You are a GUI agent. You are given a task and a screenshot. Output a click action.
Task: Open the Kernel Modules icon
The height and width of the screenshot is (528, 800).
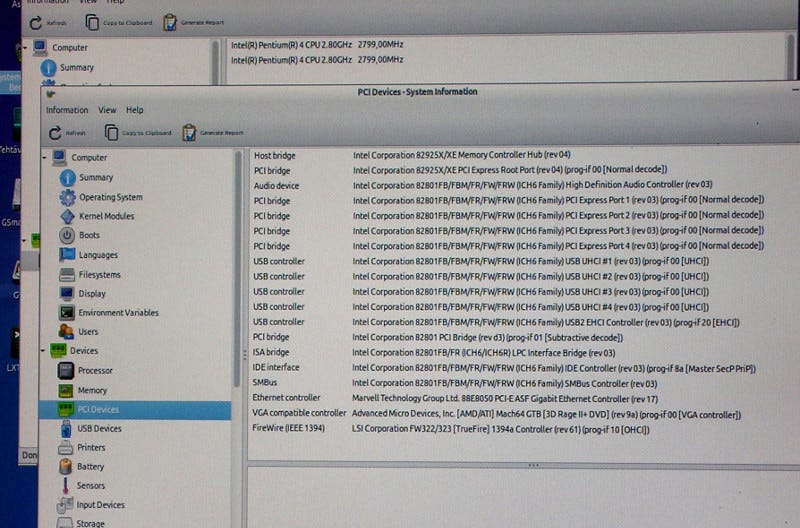click(x=67, y=216)
